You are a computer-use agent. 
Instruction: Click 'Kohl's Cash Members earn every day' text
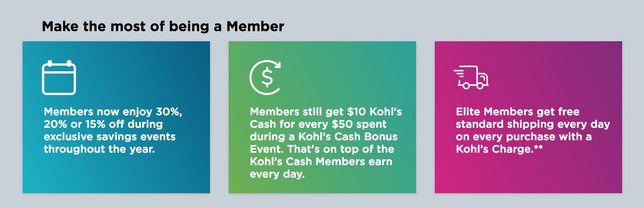(321, 168)
